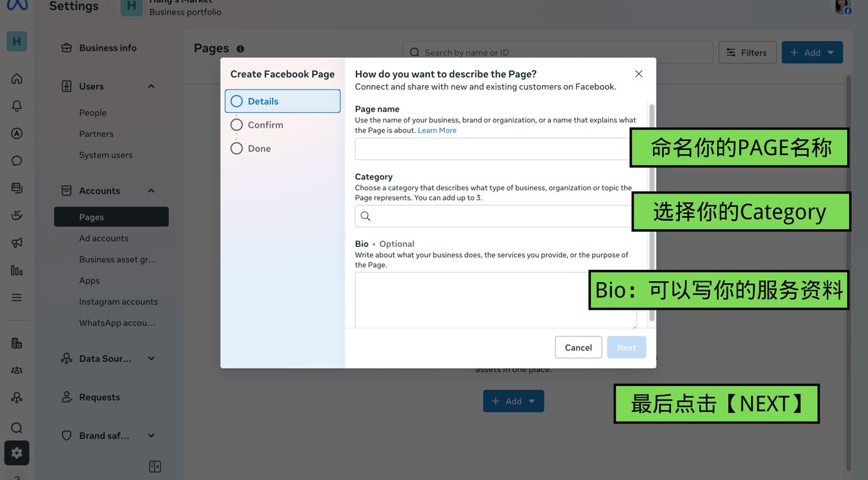
Task: Open Notifications bell icon
Action: point(17,106)
